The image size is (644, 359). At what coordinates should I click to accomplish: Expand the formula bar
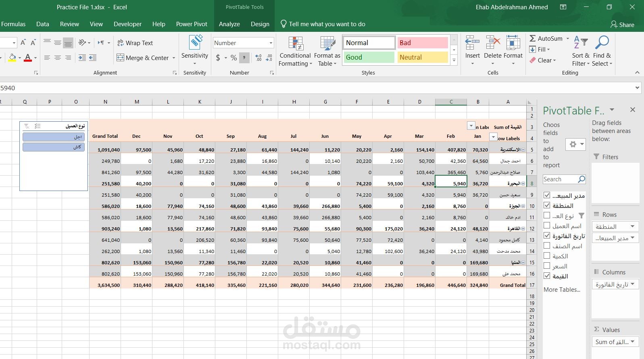637,88
